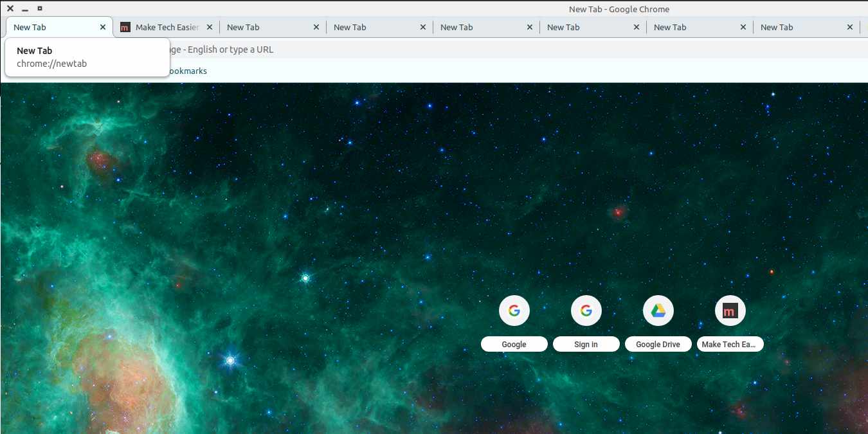This screenshot has height=434, width=868.
Task: Close the Make Tech Easier tab
Action: click(210, 27)
